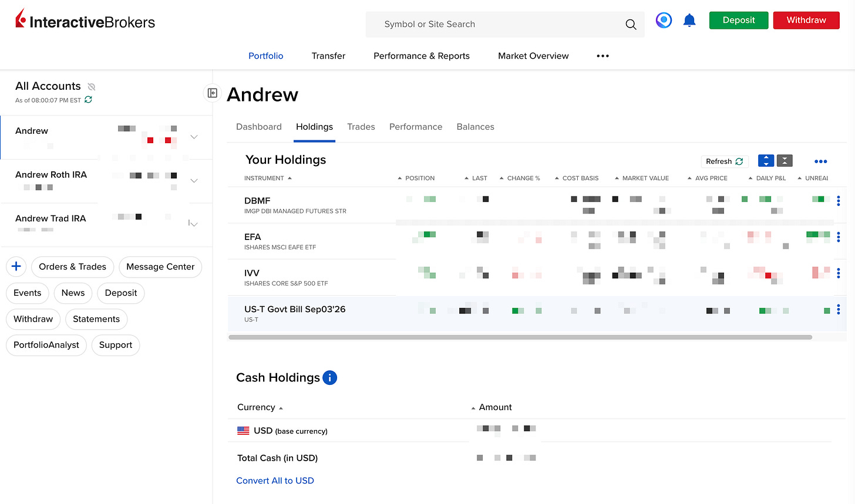The height and width of the screenshot is (504, 855).
Task: Select the US-T Govt Bill Sep03'26 row
Action: (537, 314)
